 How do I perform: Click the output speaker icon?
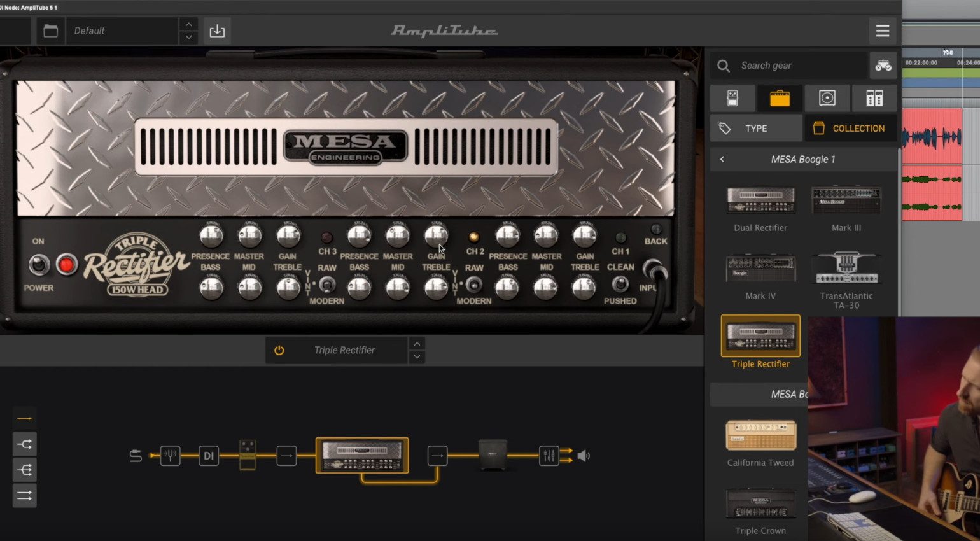click(584, 456)
